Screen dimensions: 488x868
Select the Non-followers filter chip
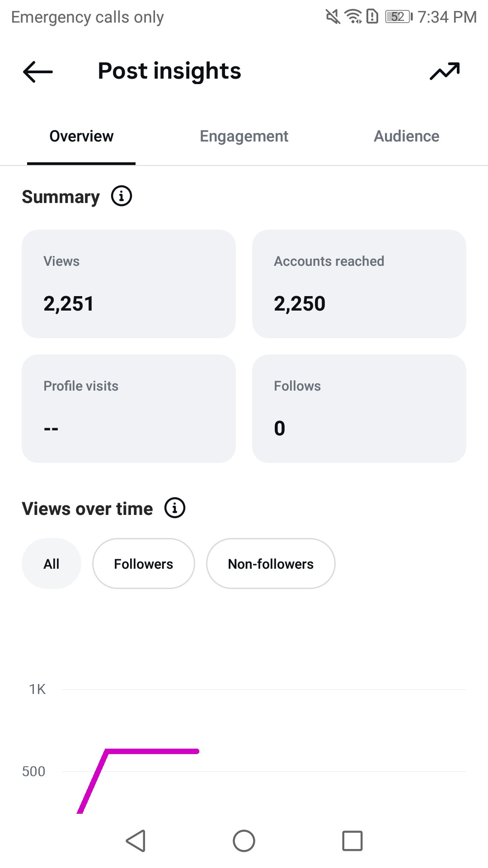click(271, 564)
